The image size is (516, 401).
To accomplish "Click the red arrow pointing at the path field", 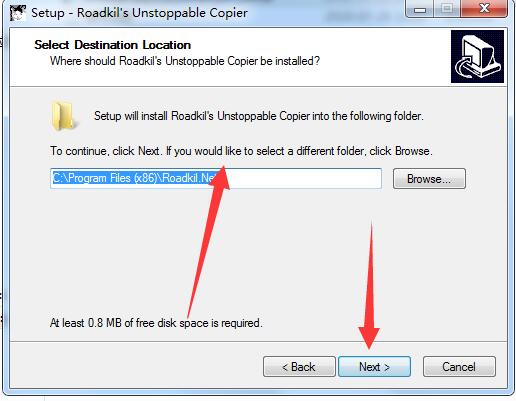I will (209, 242).
